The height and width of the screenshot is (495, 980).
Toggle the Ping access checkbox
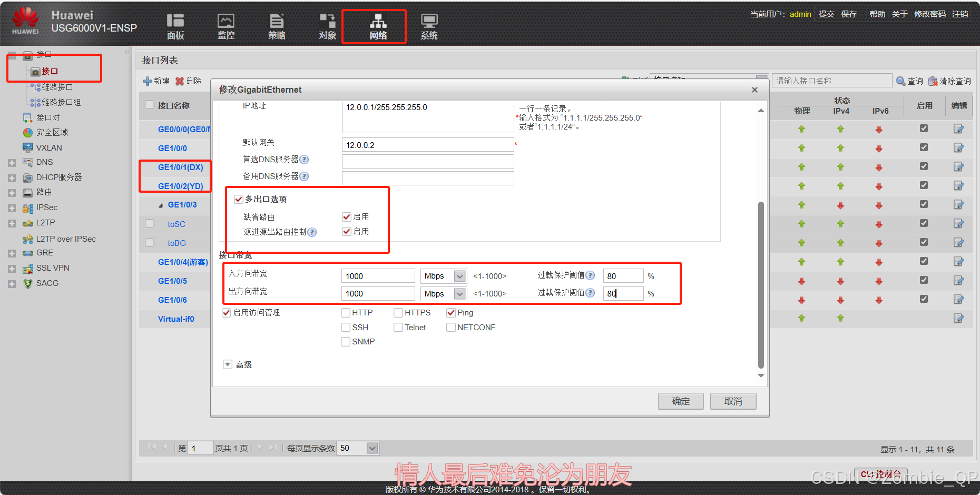[x=451, y=313]
